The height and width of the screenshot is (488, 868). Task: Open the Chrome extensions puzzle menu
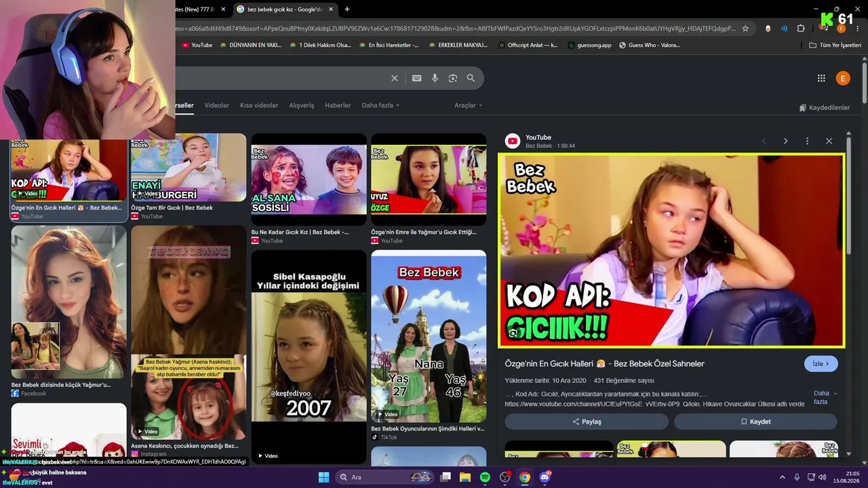tap(801, 28)
